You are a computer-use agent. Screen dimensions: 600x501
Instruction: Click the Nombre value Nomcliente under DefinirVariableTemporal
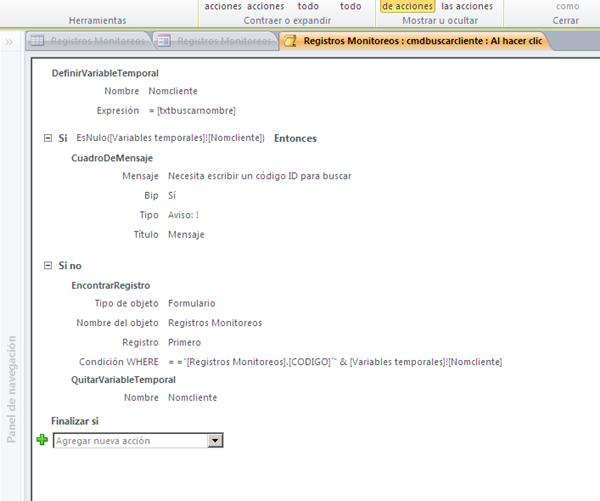coord(173,91)
